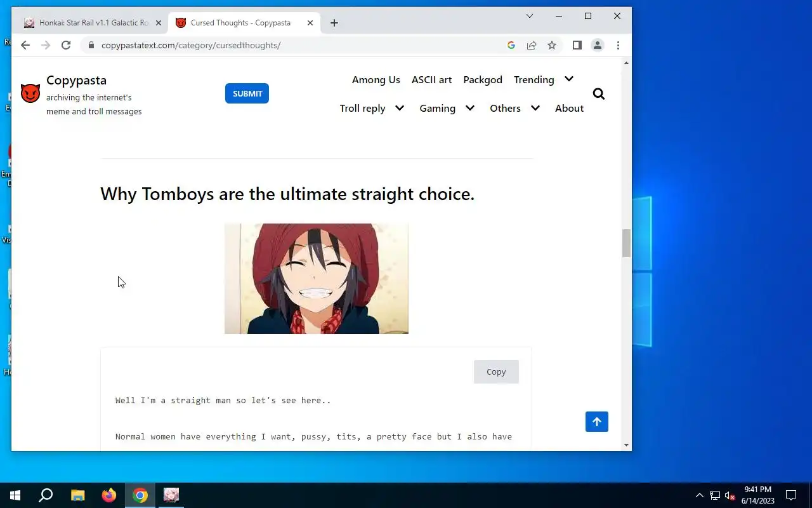Go back with the browser back arrow
812x508 pixels.
[x=25, y=45]
